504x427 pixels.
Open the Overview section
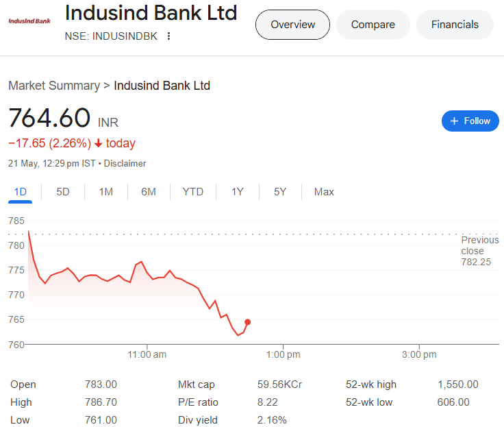292,25
